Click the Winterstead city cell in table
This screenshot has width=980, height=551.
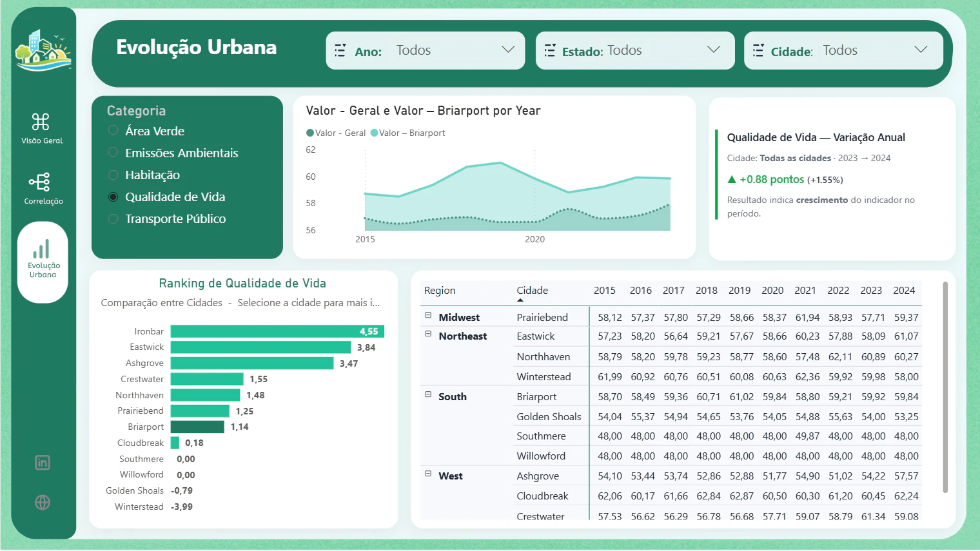(x=544, y=377)
